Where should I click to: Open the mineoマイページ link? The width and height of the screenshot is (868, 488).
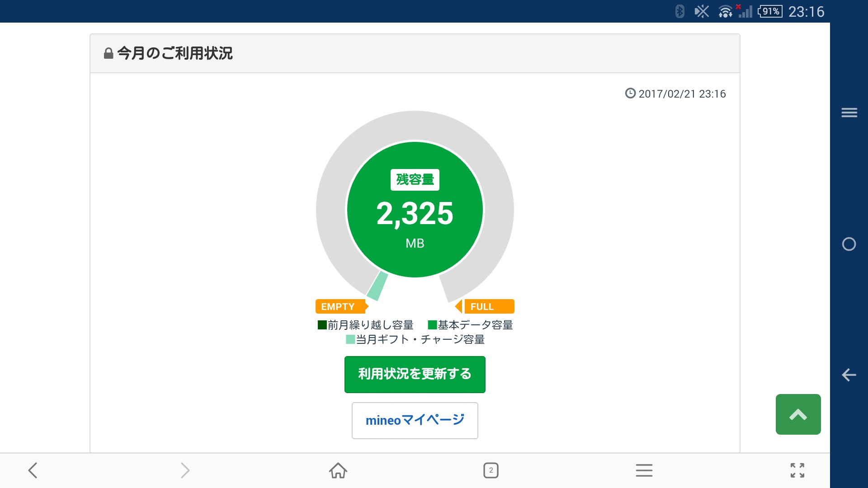click(x=415, y=420)
